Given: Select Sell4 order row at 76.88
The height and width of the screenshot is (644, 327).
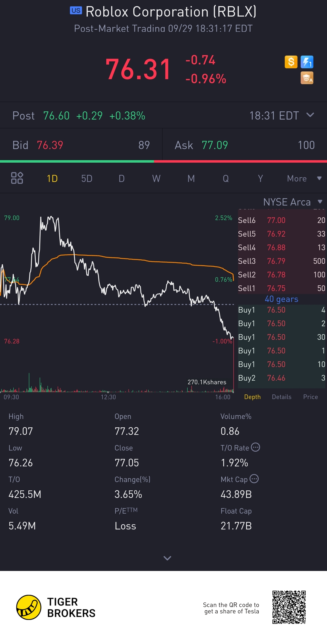Looking at the screenshot, I should point(282,247).
